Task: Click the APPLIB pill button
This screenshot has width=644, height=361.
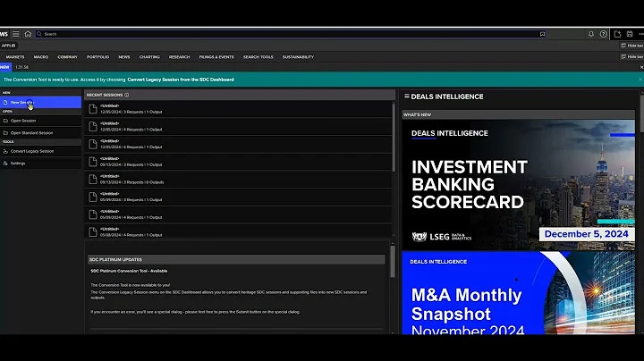Action: [x=8, y=46]
